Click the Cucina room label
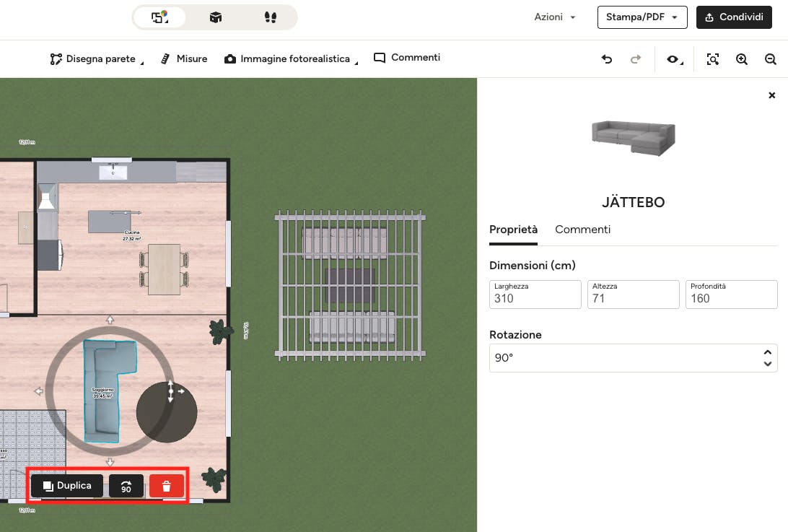 tap(131, 235)
